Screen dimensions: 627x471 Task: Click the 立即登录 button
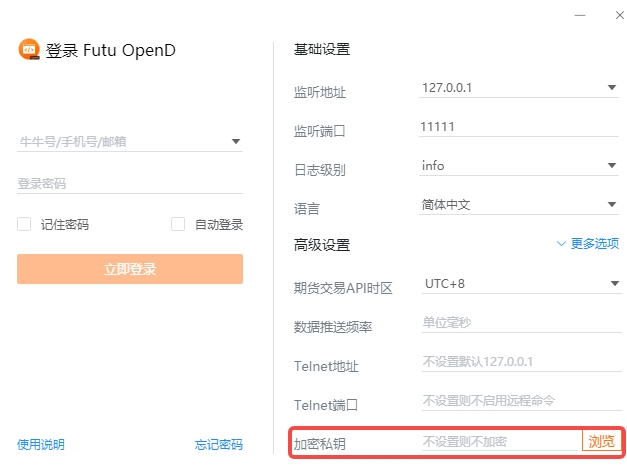(130, 269)
